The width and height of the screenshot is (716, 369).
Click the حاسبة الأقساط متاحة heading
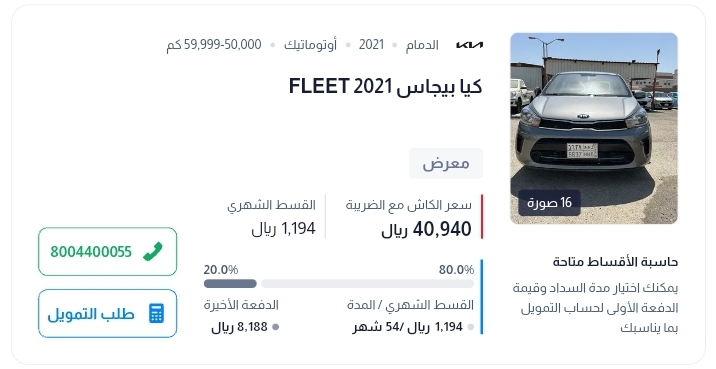coord(615,262)
